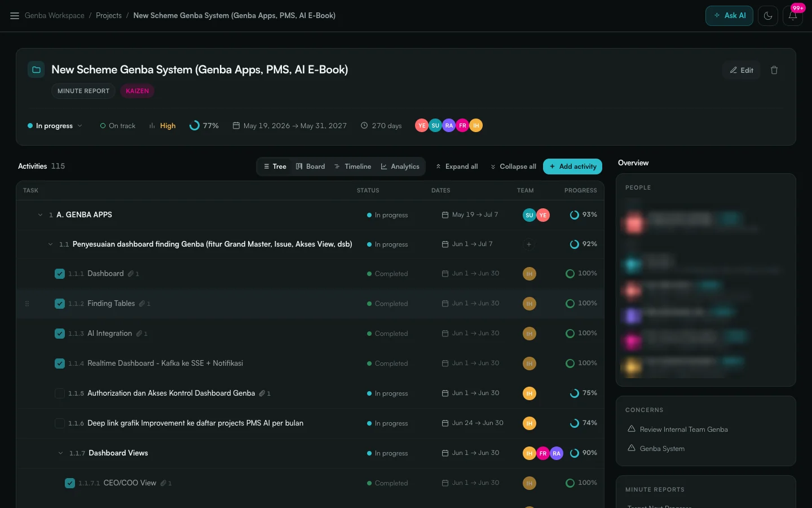Click Collapse all activities
The image size is (812, 508).
pos(513,167)
